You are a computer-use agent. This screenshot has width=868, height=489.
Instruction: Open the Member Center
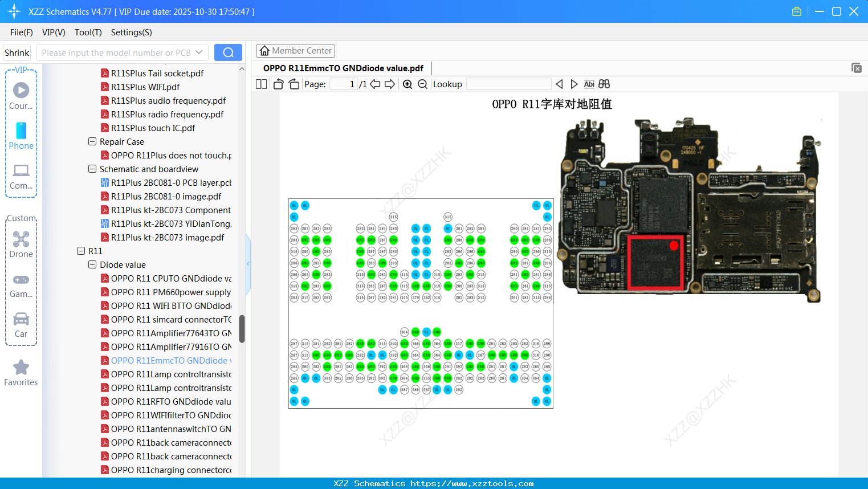pos(295,51)
